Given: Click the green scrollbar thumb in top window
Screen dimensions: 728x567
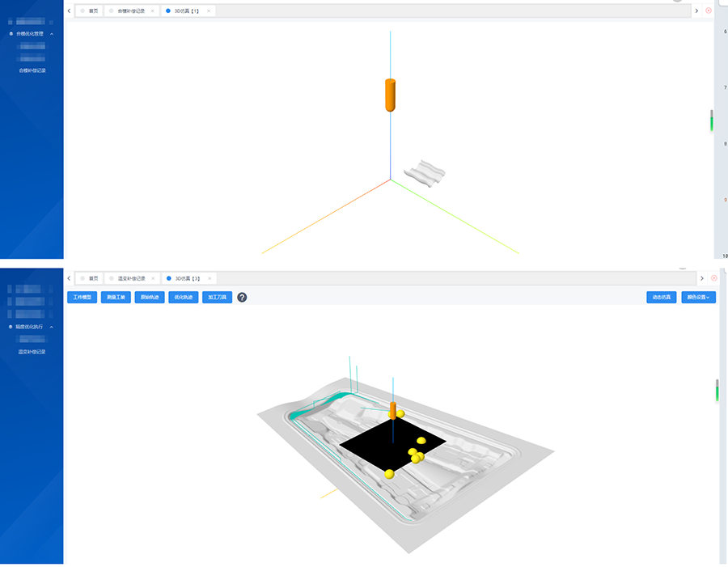Looking at the screenshot, I should coord(712,121).
